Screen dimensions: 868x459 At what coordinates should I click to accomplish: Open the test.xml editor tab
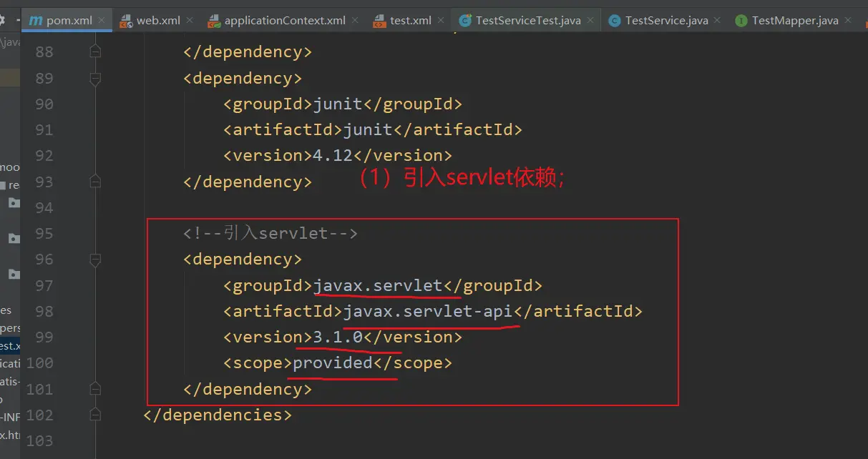click(411, 20)
